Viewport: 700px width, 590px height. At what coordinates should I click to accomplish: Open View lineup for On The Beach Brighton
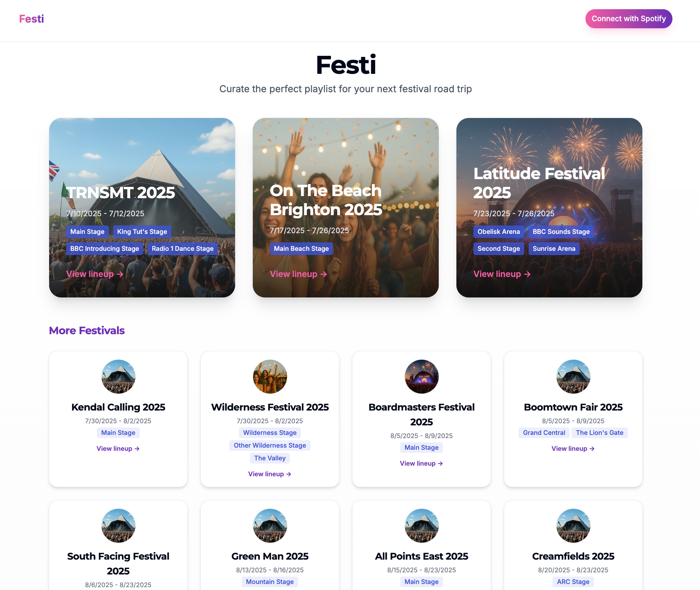(x=298, y=274)
